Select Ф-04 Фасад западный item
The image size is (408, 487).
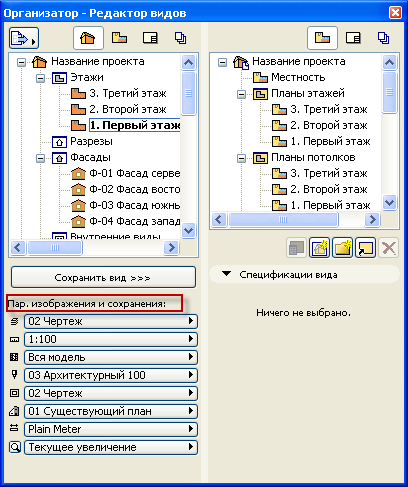(126, 221)
